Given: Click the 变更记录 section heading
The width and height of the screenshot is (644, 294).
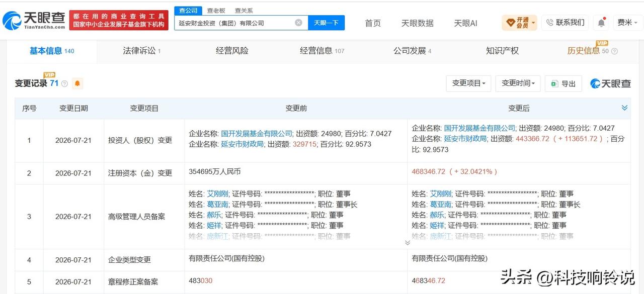Looking at the screenshot, I should click(31, 83).
